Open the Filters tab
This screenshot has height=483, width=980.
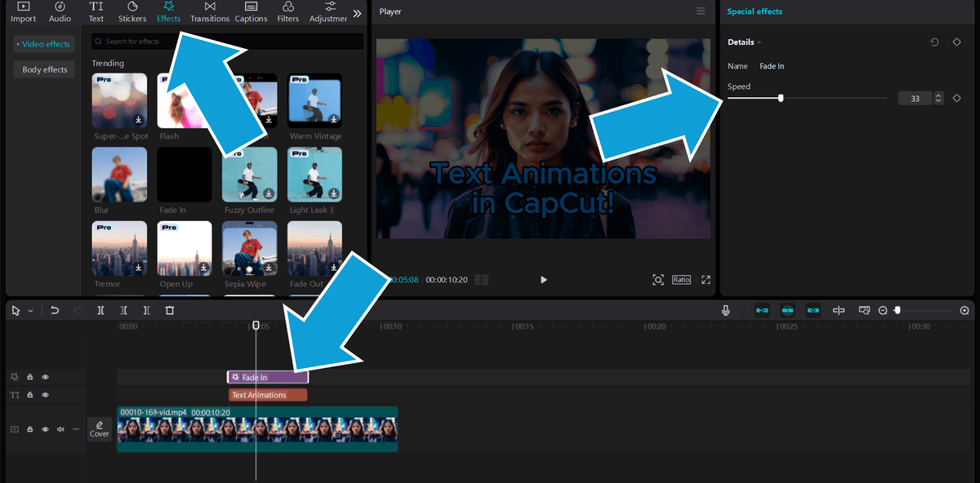tap(287, 12)
